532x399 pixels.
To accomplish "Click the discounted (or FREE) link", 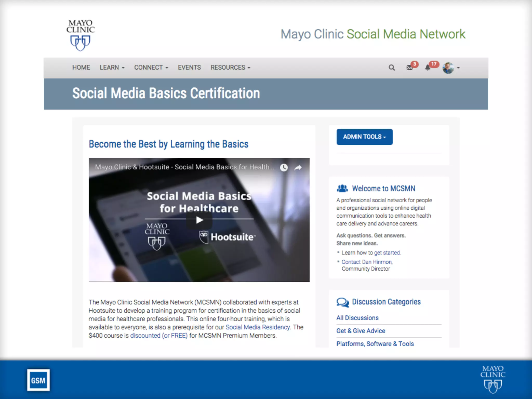I will coord(159,335).
